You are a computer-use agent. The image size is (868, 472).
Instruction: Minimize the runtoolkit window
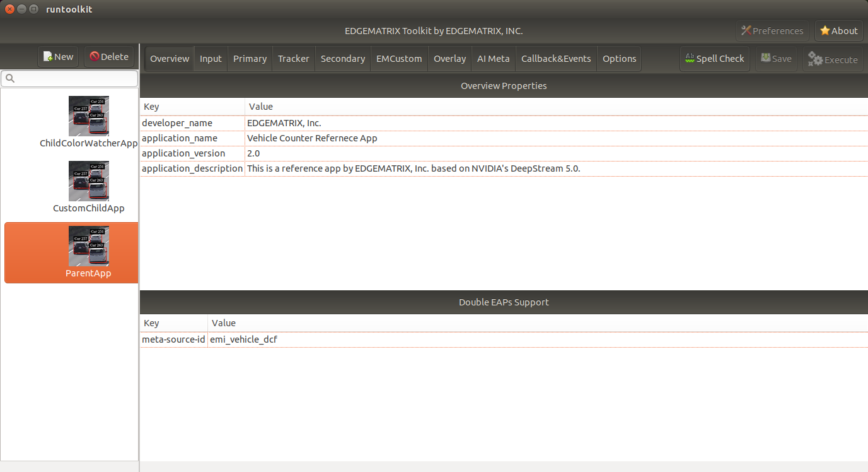[21, 9]
